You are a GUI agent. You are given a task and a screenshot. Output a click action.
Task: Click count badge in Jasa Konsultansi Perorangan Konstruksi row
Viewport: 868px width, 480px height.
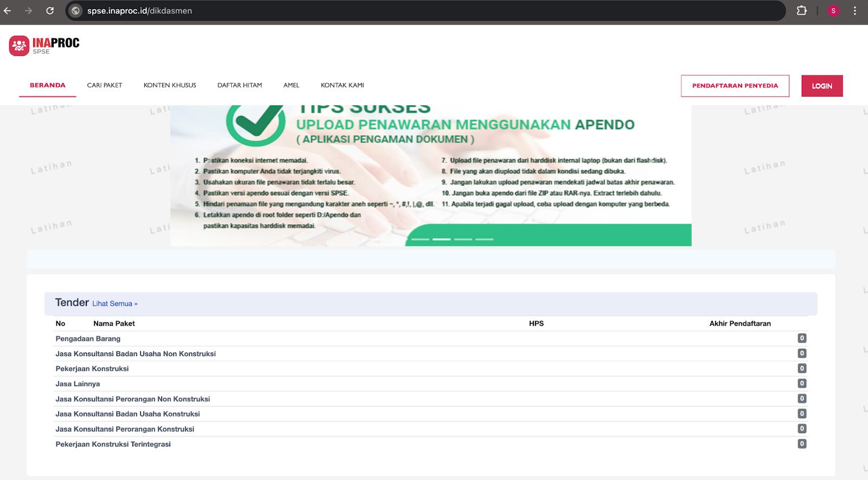[x=802, y=428]
